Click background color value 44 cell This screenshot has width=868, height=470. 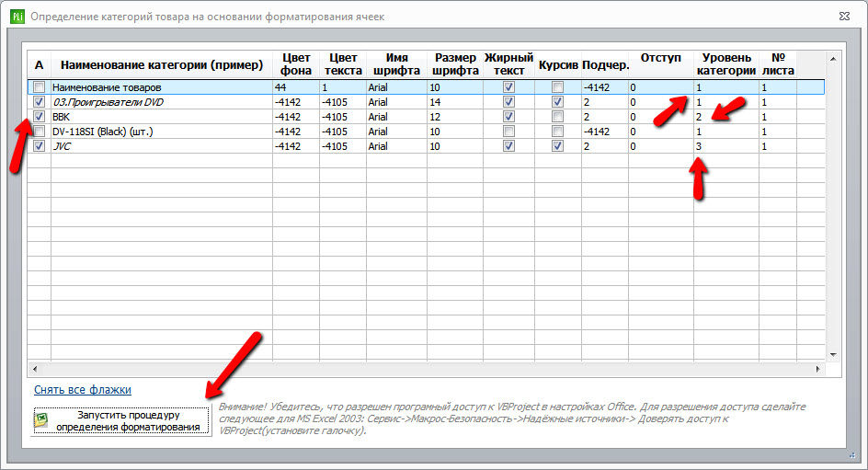click(x=295, y=86)
